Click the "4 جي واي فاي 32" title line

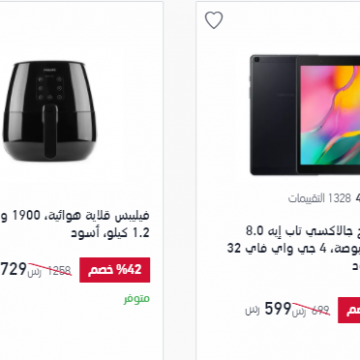click(x=293, y=249)
